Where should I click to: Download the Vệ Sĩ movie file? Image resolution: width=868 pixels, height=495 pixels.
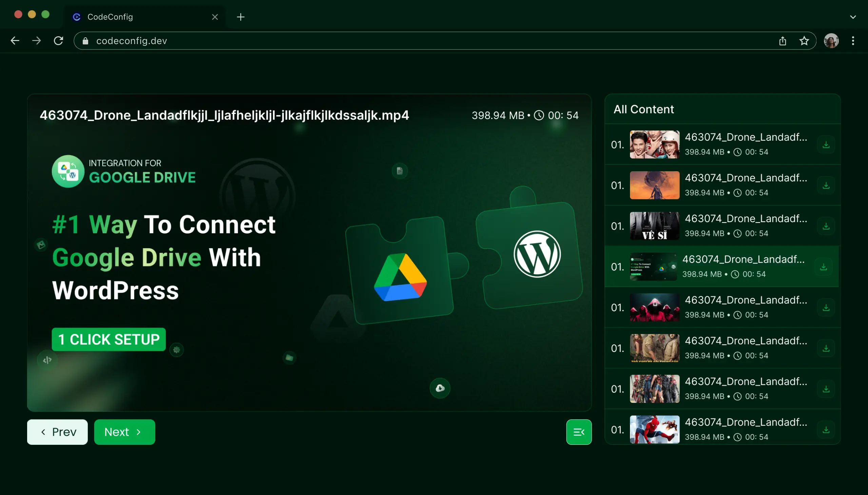click(x=826, y=225)
